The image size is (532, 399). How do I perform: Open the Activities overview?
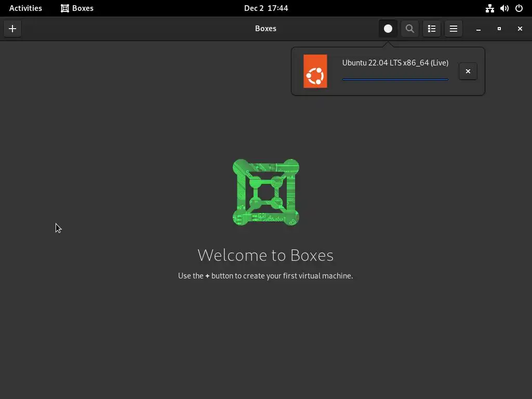tap(25, 8)
